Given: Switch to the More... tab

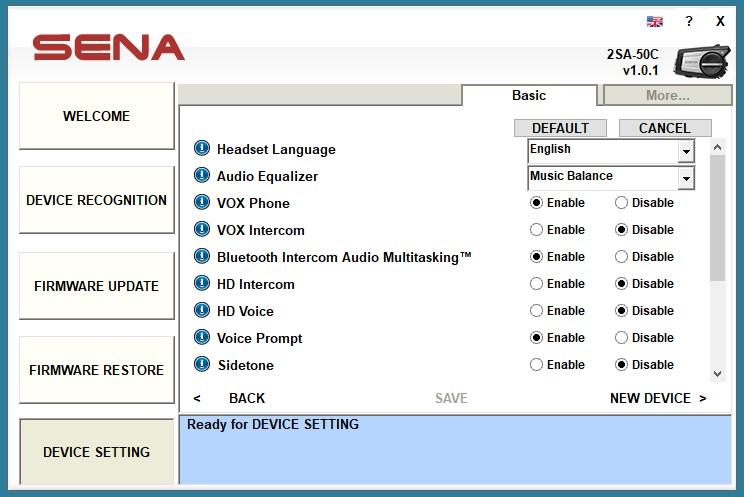Looking at the screenshot, I should [667, 96].
